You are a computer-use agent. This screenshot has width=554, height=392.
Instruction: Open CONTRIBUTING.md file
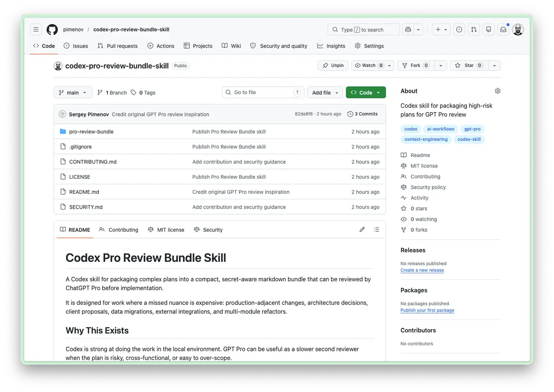93,162
